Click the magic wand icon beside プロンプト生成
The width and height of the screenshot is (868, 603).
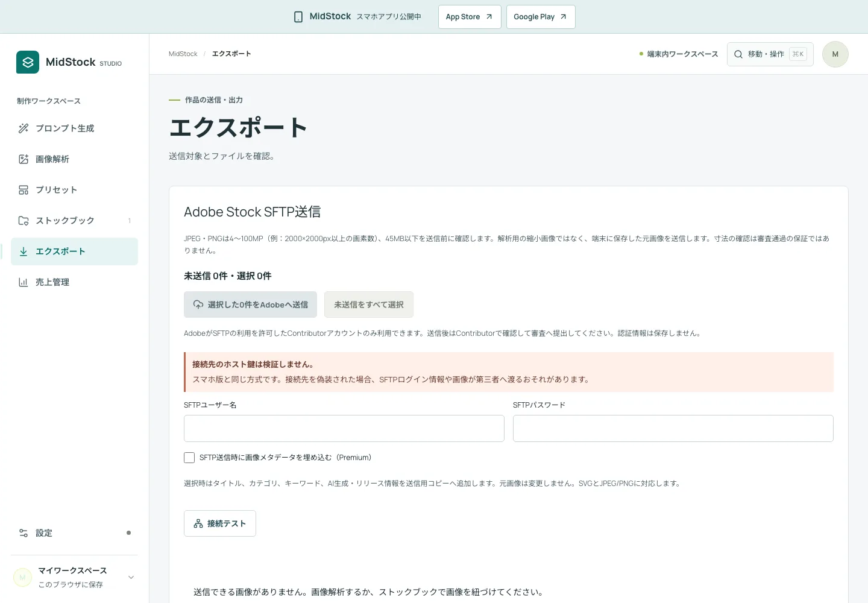pyautogui.click(x=24, y=128)
